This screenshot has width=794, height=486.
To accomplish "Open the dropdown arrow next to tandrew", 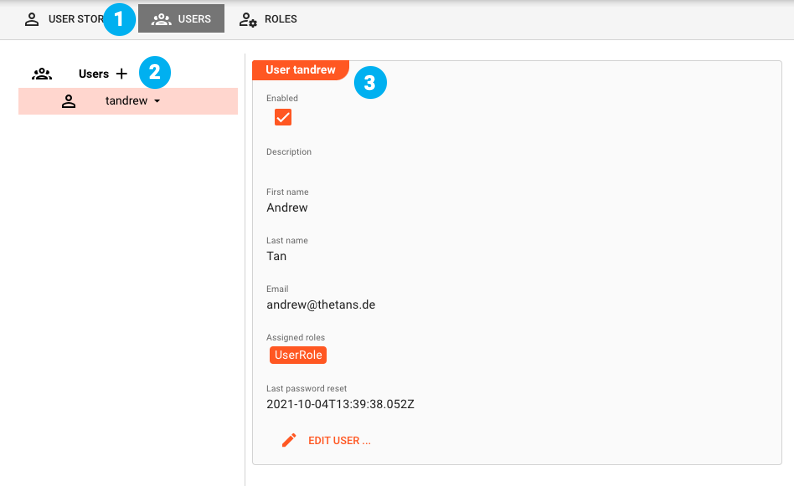I will pos(157,101).
